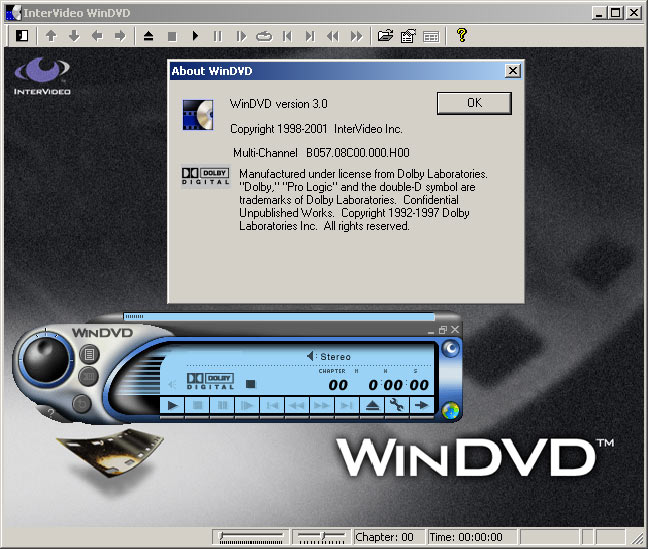
Task: Expand player panel with the arrow button
Action: click(x=422, y=406)
